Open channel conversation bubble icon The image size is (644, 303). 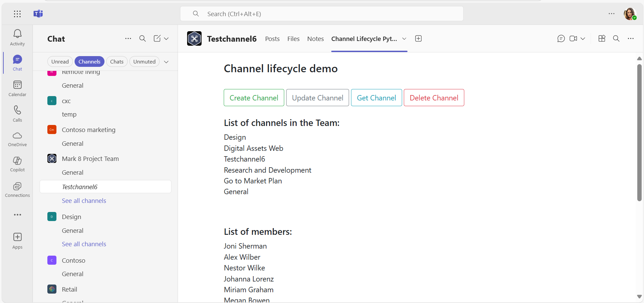click(561, 39)
